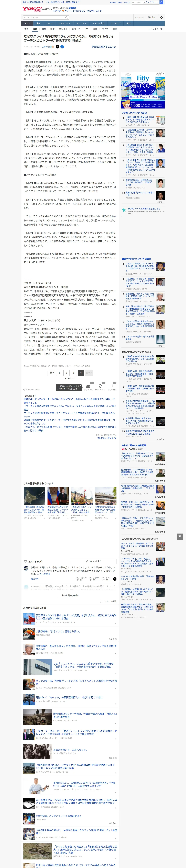Click the web search magnifier button at top right
Viewport: 186px width, 868px height.
161,2
